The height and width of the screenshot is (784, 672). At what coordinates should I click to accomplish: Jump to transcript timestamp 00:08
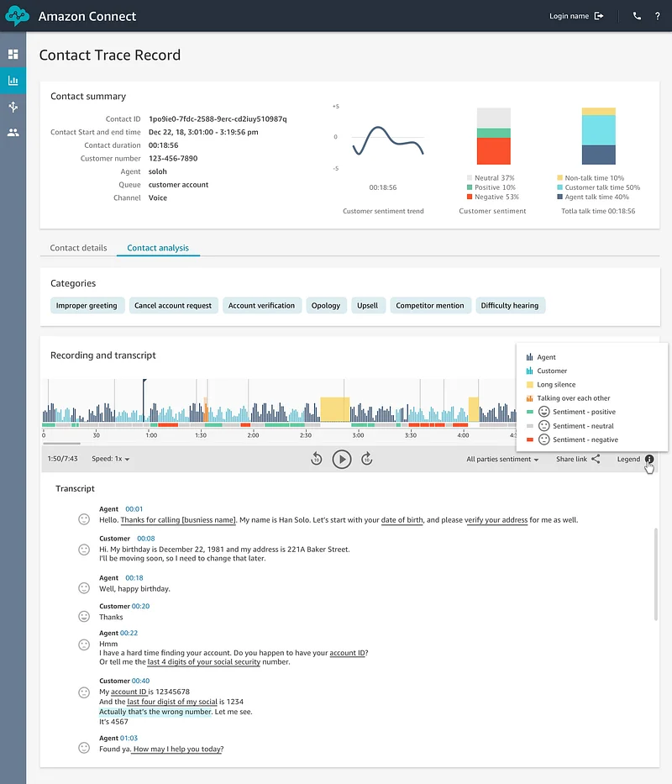[146, 539]
